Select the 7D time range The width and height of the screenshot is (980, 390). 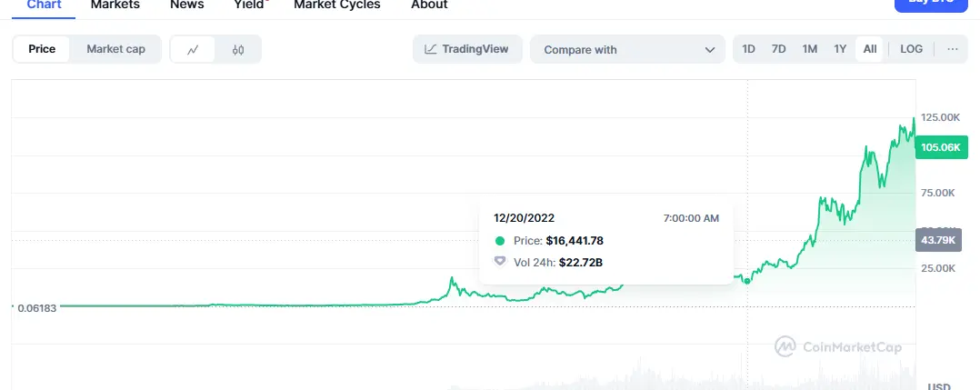tap(778, 49)
